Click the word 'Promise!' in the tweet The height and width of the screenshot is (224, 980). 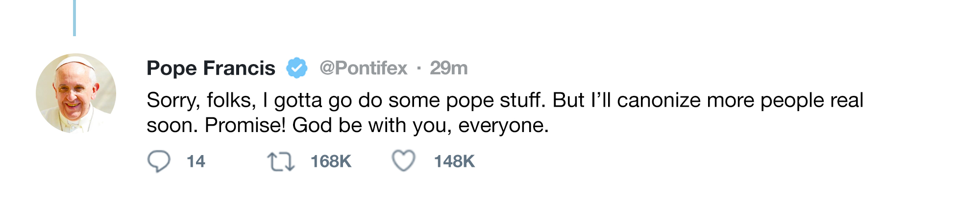coord(245,125)
